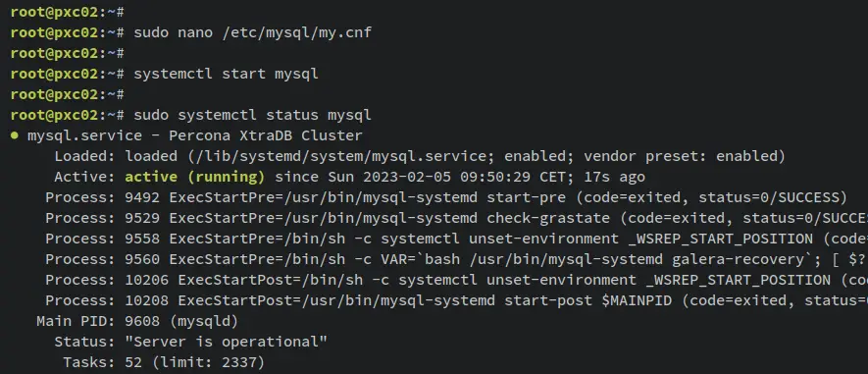Click the 'sudo systemctl status mysql' command
Viewport: 868px width, 374px height.
click(x=252, y=115)
